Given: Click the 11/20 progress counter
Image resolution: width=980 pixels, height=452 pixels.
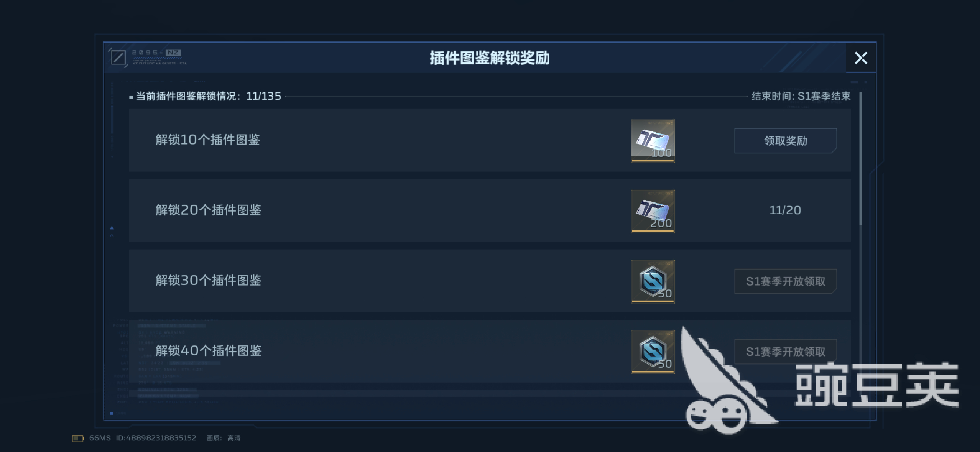Looking at the screenshot, I should pyautogui.click(x=785, y=210).
